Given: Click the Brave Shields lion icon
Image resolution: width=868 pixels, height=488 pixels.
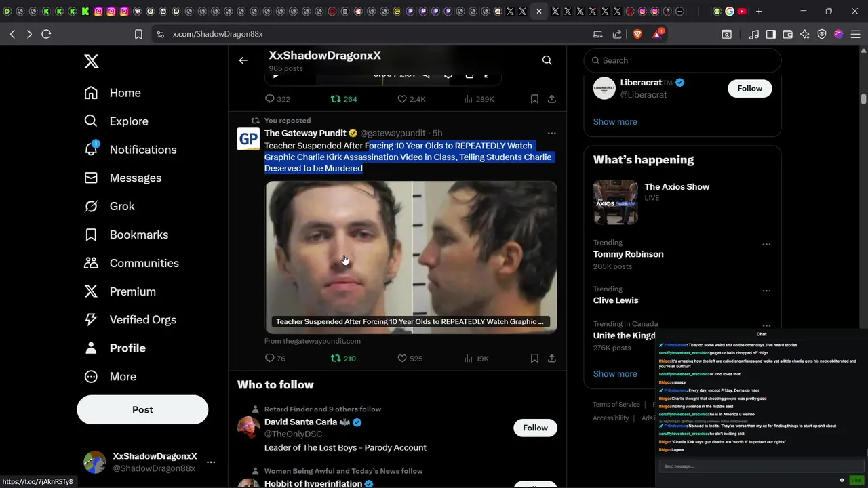Looking at the screenshot, I should (637, 34).
